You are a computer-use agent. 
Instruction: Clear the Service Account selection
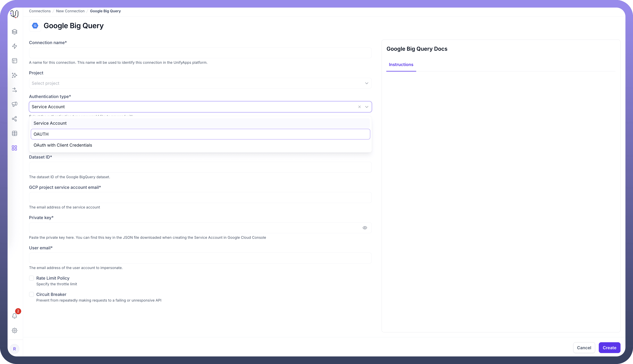pyautogui.click(x=359, y=107)
